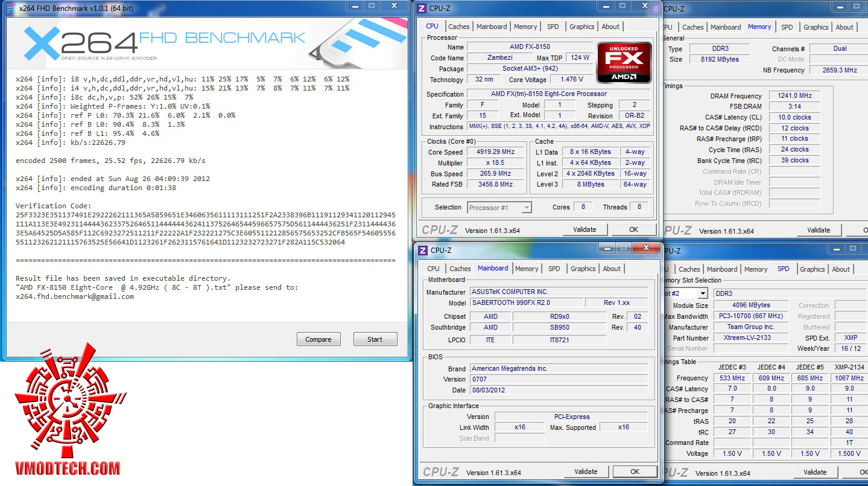
Task: Click the 1241.0 MHz DRAM Frequency value
Action: (794, 96)
